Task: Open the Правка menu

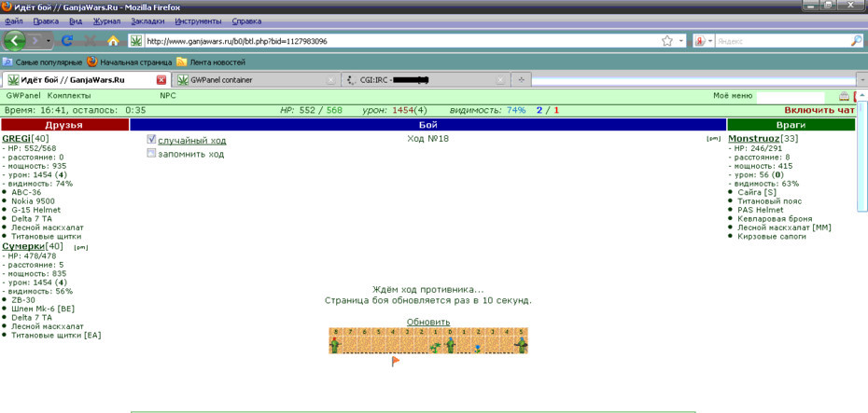Action: tap(46, 21)
